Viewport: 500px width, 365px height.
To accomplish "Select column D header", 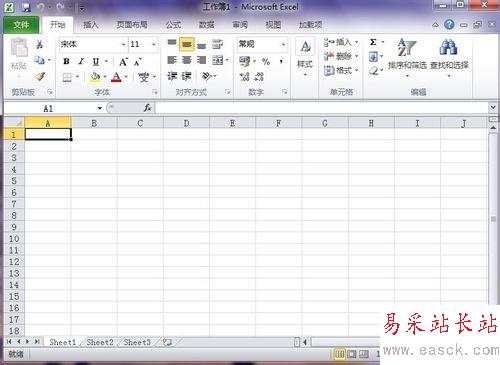I will 186,123.
